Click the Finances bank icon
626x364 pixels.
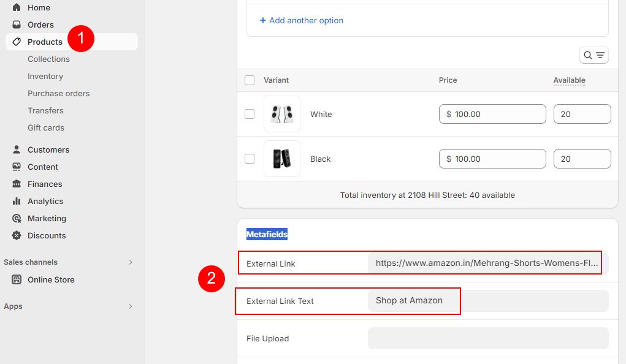tap(17, 184)
